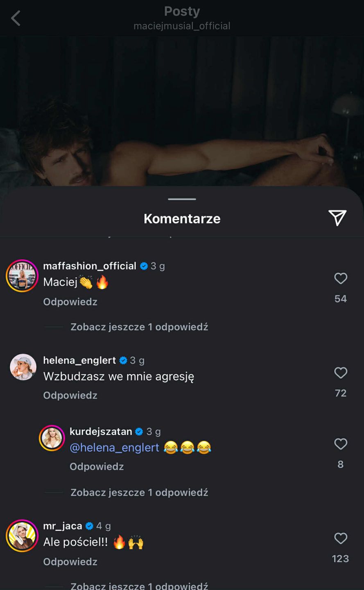
Task: Toggle like on helena_englert's comment
Action: [341, 373]
